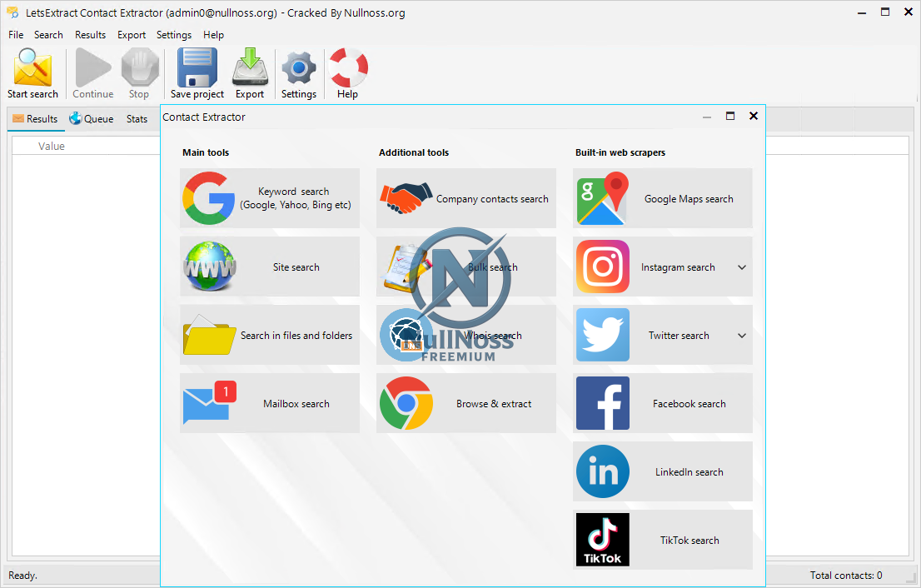Screen dimensions: 921x588
Task: Expand the Twitter search dropdown arrow
Action: (742, 336)
